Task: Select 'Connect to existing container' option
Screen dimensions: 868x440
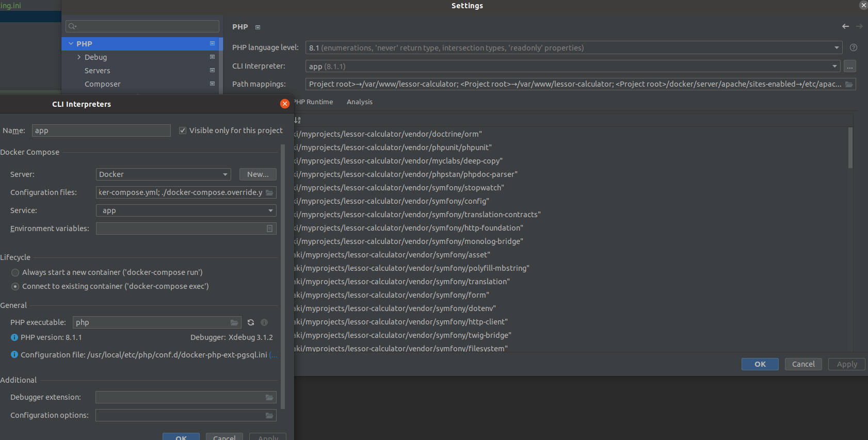Action: [15, 286]
